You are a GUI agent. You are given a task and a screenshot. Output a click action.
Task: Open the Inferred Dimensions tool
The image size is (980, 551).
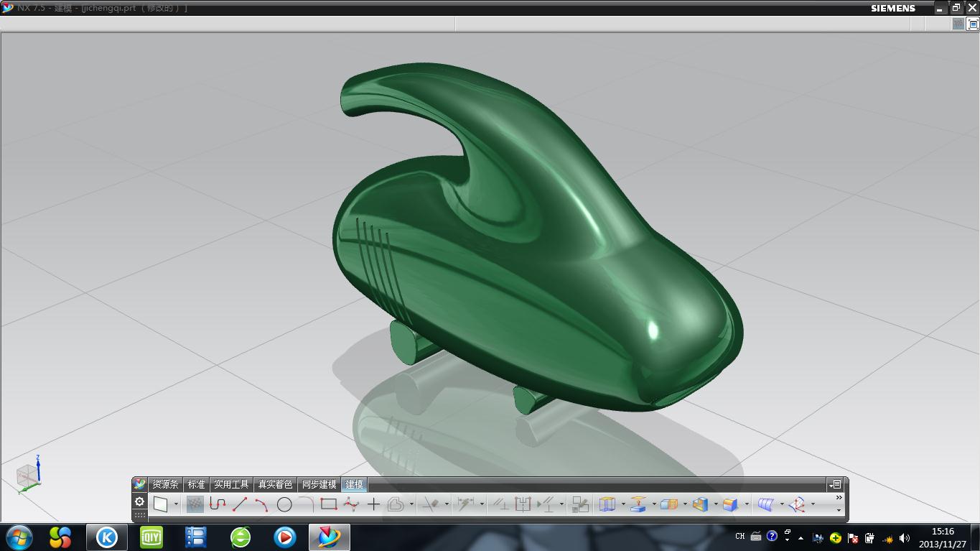click(x=466, y=504)
